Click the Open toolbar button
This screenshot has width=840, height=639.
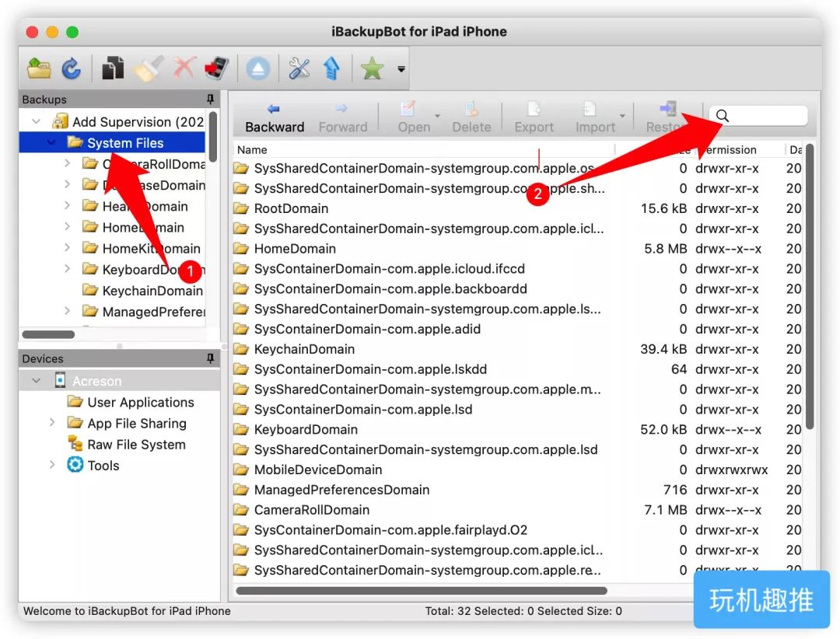(414, 118)
